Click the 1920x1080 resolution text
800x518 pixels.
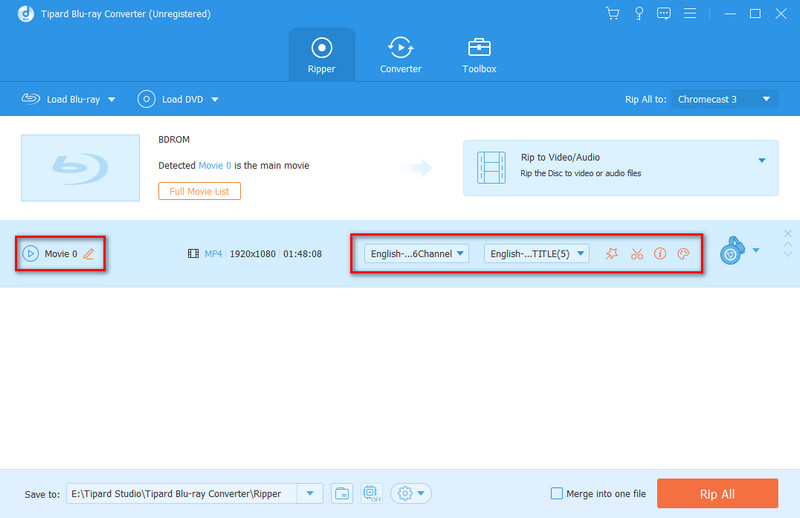tap(253, 254)
